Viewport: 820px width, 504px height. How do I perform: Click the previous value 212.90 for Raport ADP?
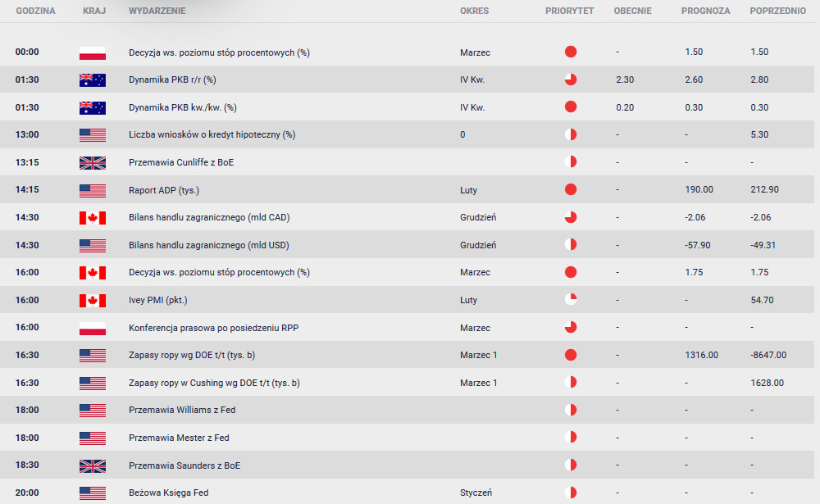pyautogui.click(x=764, y=190)
